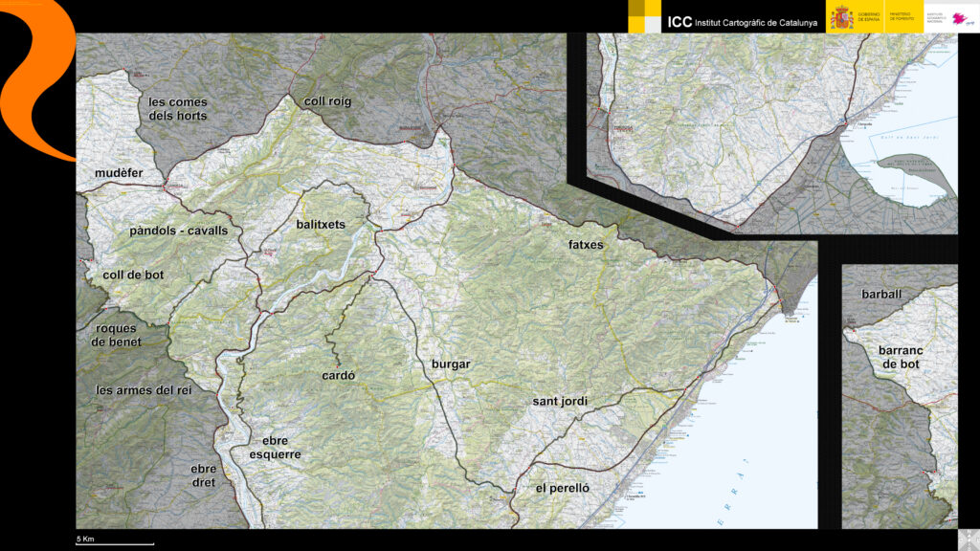
Task: Click the 'balitxets' sheet label
Action: [x=321, y=224]
